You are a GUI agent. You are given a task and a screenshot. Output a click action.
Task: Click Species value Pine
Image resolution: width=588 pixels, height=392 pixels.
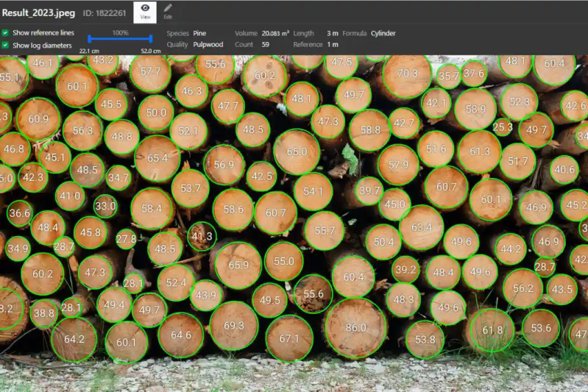(x=199, y=33)
